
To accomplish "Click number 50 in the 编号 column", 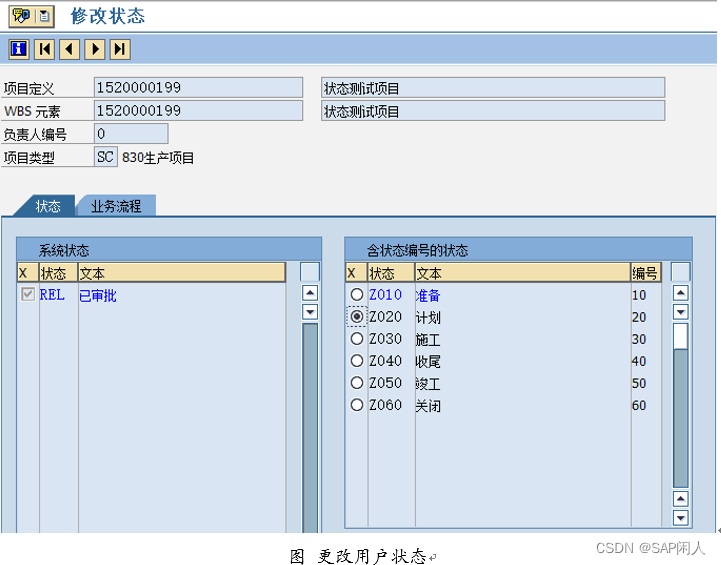I will tap(639, 383).
